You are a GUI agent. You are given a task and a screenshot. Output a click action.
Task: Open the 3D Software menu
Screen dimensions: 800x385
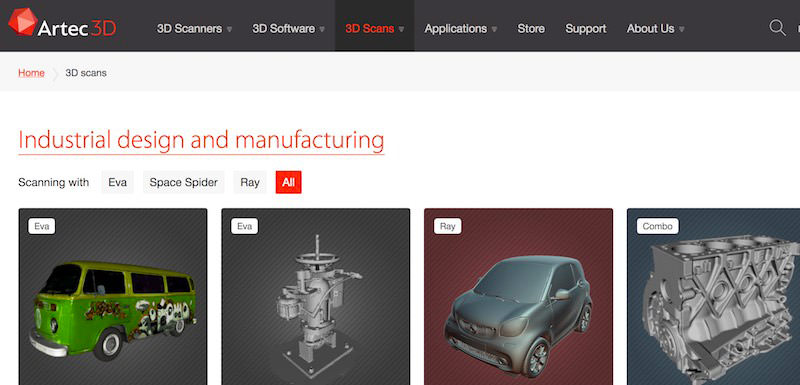point(284,29)
